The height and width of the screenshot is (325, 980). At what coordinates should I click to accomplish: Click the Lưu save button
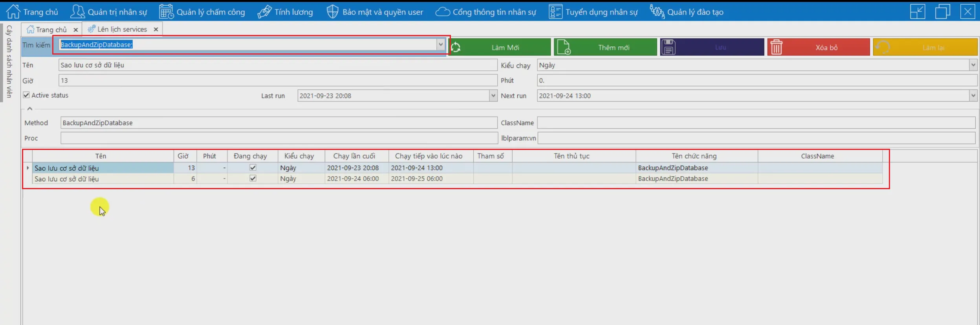712,47
